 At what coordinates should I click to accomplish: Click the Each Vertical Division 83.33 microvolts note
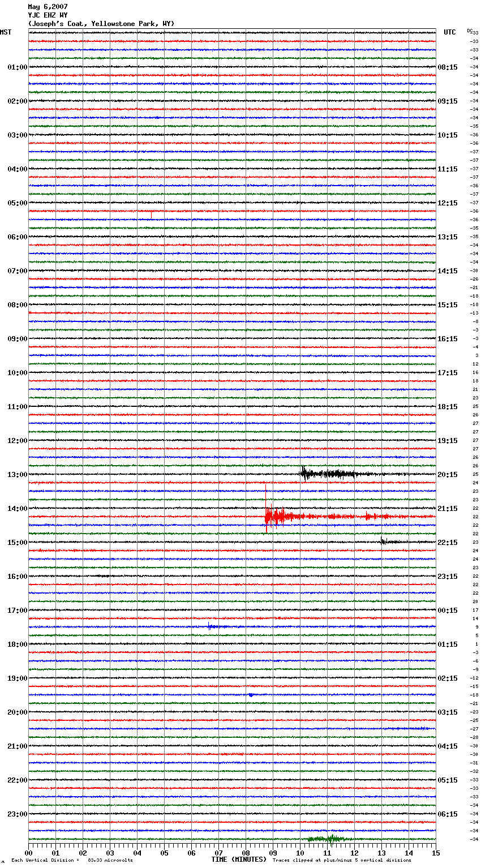(x=72, y=860)
